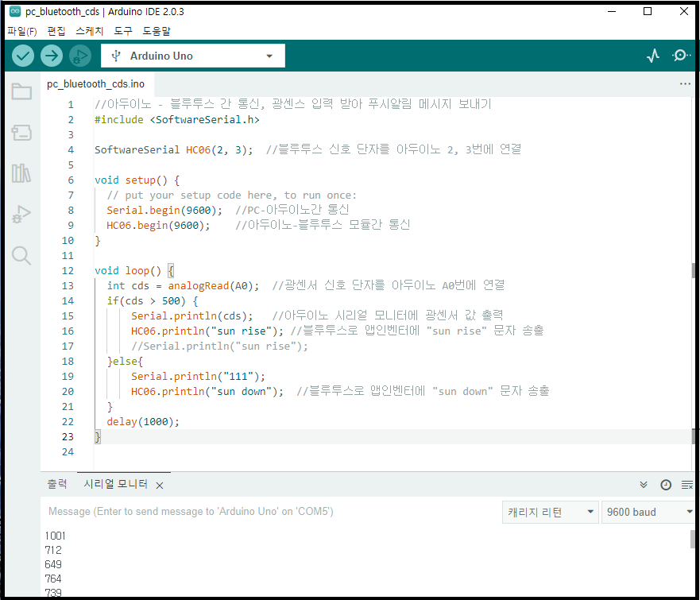Switch to the 출력 output tab

click(x=57, y=485)
